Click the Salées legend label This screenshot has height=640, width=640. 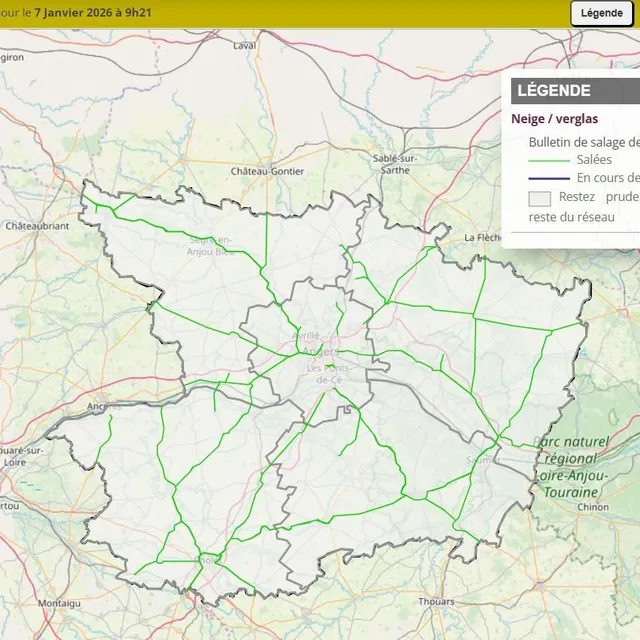click(594, 160)
